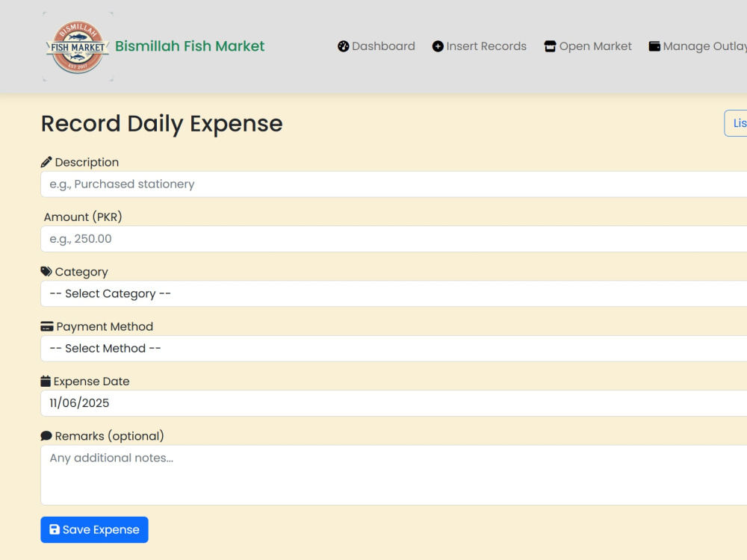Click the Save Expense button

(x=94, y=529)
